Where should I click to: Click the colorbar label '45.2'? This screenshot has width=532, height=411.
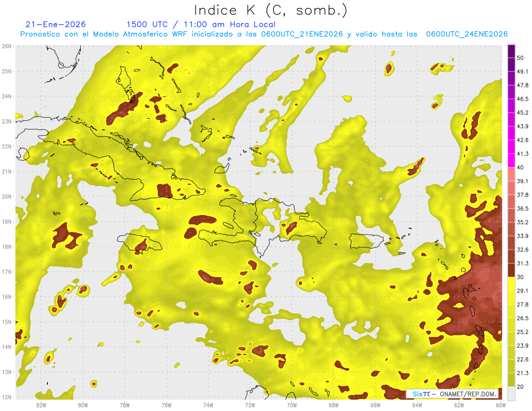pos(522,113)
